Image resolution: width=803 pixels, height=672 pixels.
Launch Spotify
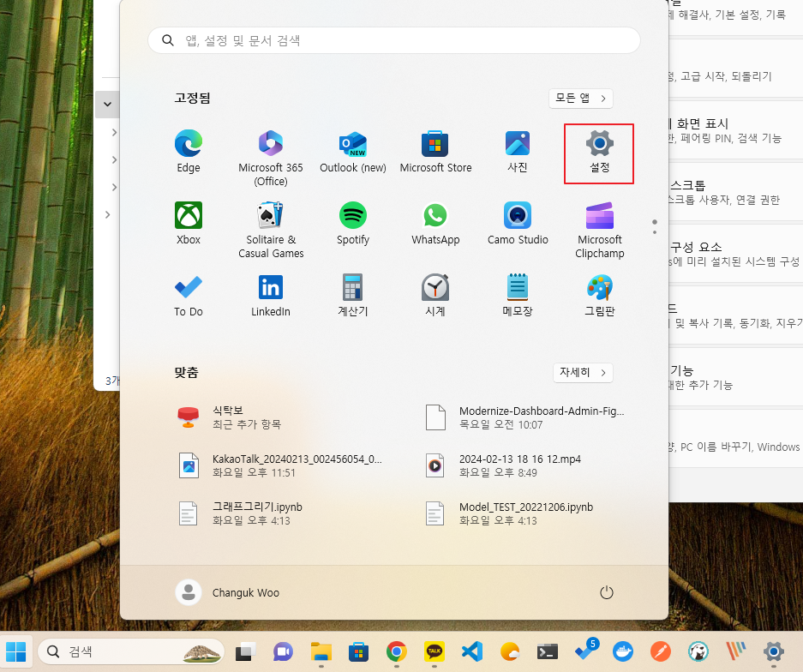tap(353, 224)
